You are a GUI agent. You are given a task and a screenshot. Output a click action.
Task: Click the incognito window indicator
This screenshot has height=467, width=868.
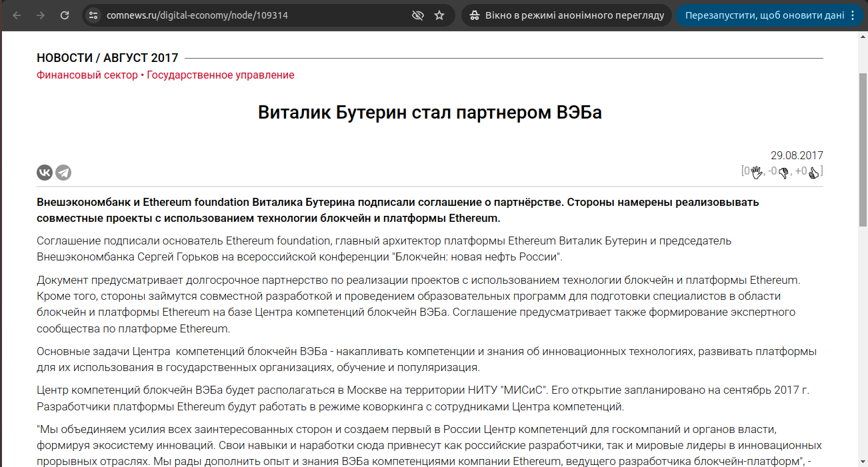(567, 15)
